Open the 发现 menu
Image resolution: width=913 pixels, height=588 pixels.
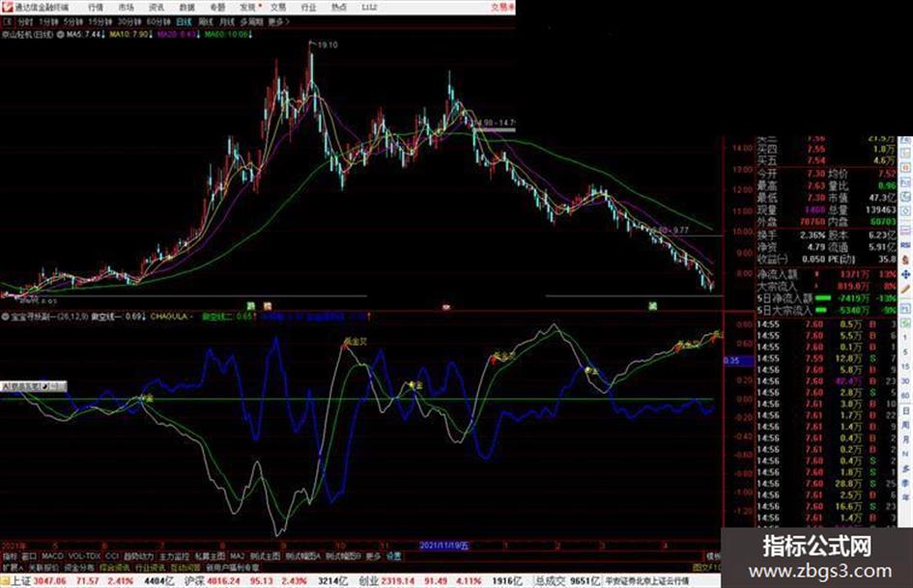[248, 7]
